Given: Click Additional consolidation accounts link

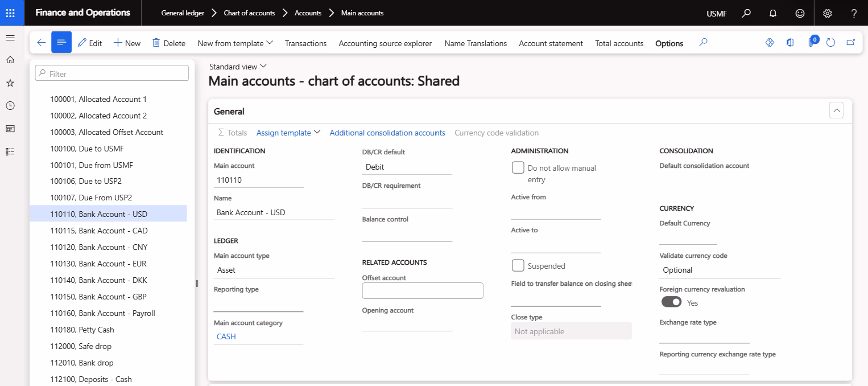Looking at the screenshot, I should pos(387,133).
